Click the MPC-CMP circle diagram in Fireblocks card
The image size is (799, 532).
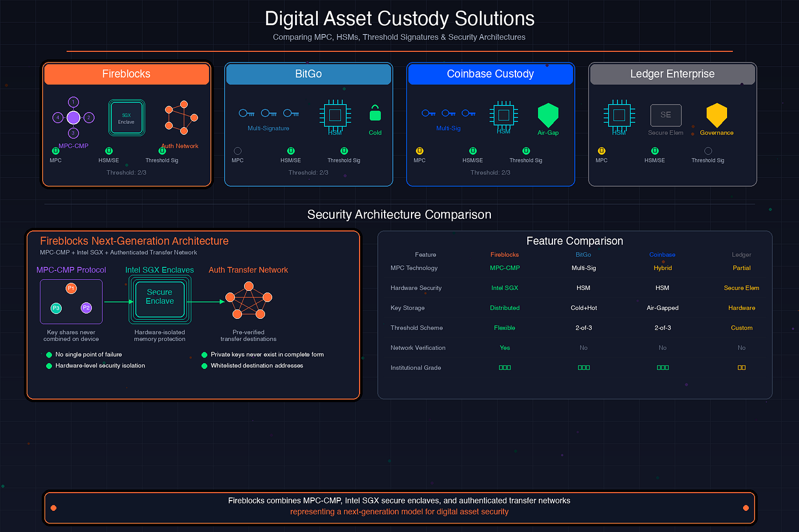coord(72,117)
